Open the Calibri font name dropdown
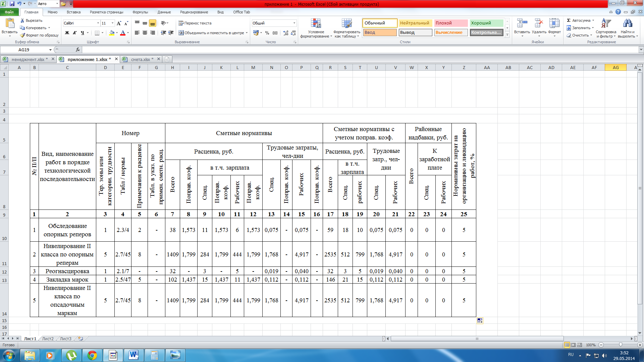 tap(98, 23)
